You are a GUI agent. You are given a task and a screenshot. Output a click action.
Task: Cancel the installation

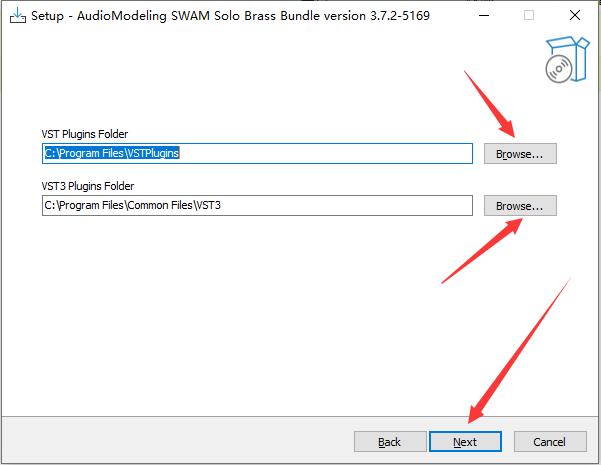550,442
